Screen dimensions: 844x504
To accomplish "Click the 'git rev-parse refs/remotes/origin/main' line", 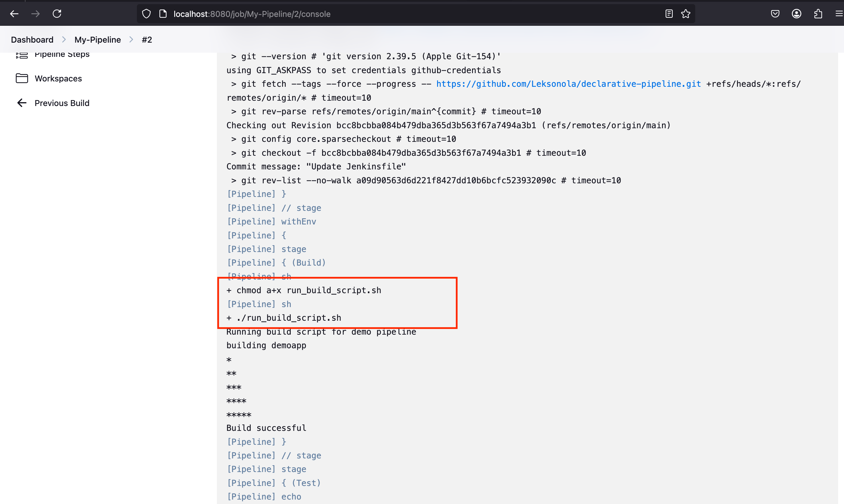I will point(386,111).
